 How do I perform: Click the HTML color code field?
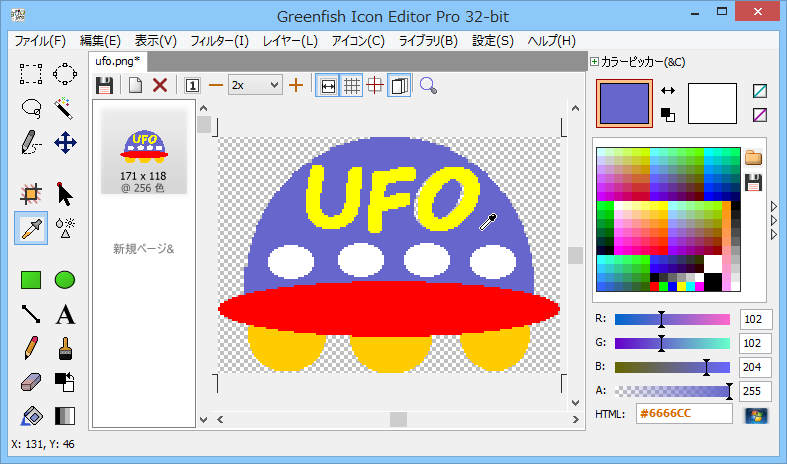coord(684,414)
